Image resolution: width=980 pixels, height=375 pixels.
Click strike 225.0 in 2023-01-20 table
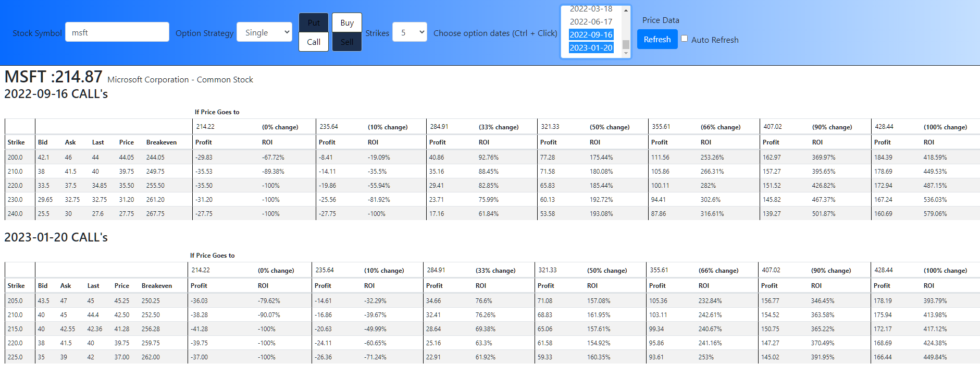click(15, 357)
